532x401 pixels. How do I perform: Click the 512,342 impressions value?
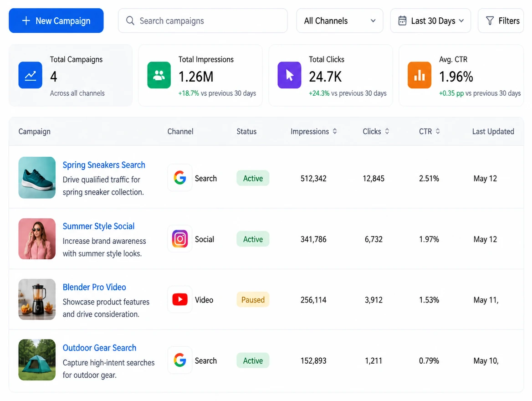tap(313, 179)
